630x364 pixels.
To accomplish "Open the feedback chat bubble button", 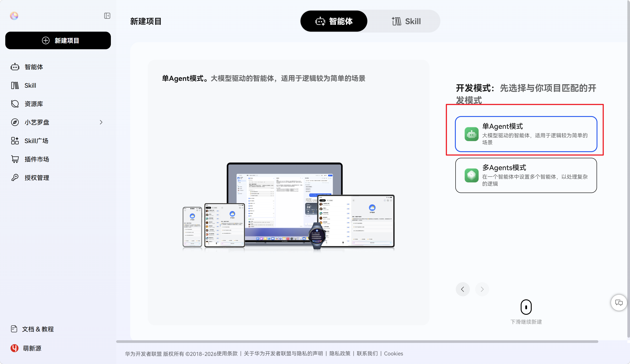I will [x=619, y=303].
